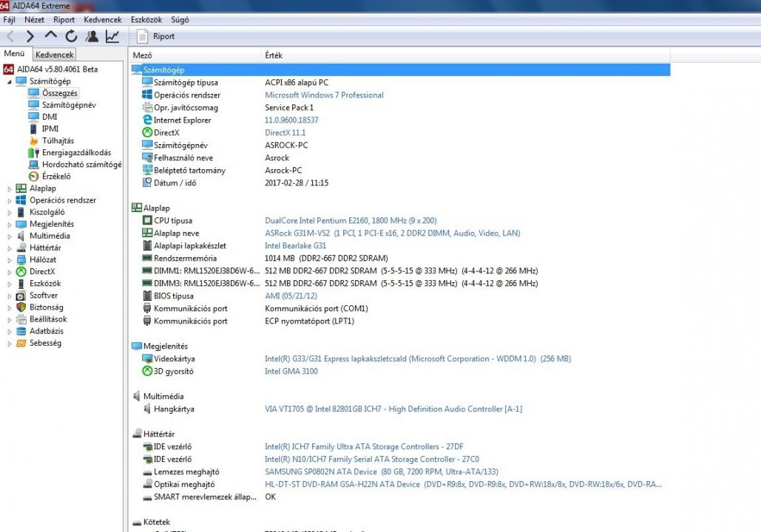
Task: Open the user icon in the toolbar
Action: coord(92,36)
